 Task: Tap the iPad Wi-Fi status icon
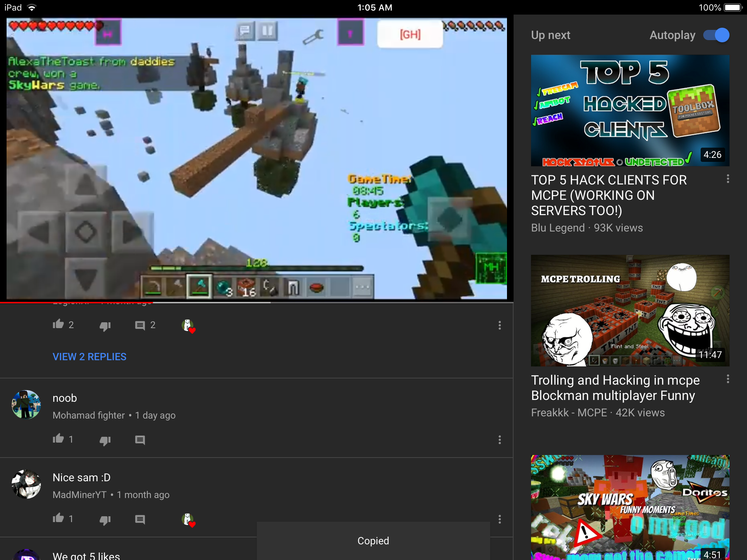click(x=32, y=7)
